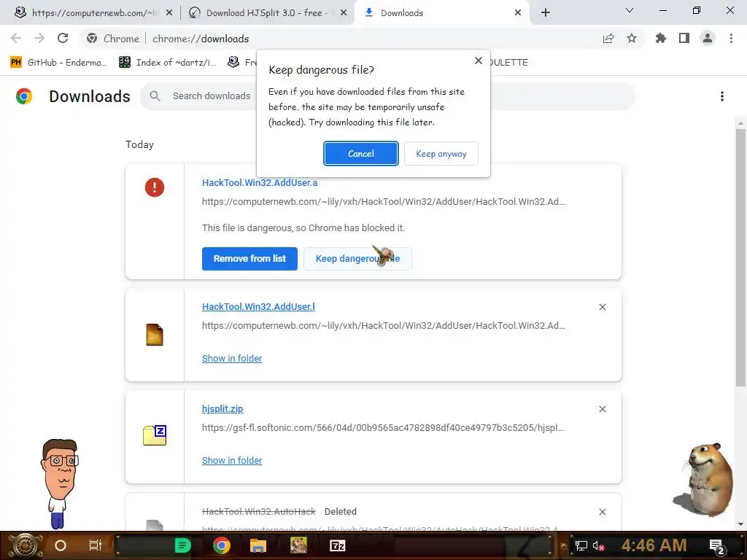Open the Start button on taskbar
Screen dimensions: 747x560
[x=24, y=545]
